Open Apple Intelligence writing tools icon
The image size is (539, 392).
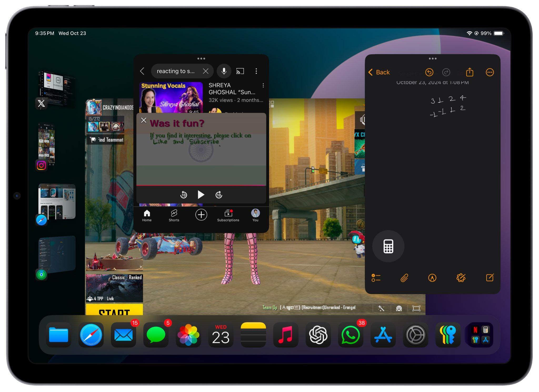[461, 278]
